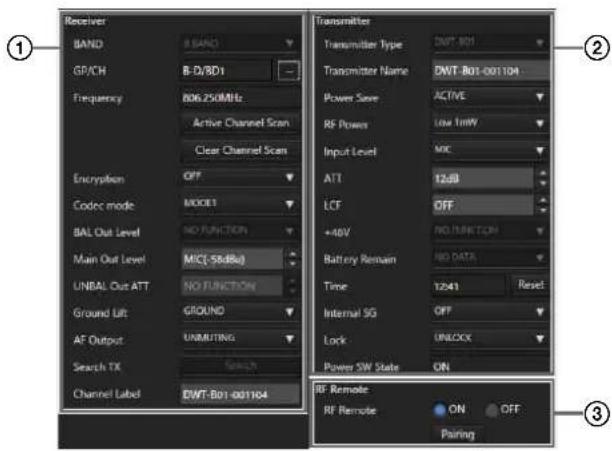Open the Encryption dropdown
The height and width of the screenshot is (451, 612).
240,177
